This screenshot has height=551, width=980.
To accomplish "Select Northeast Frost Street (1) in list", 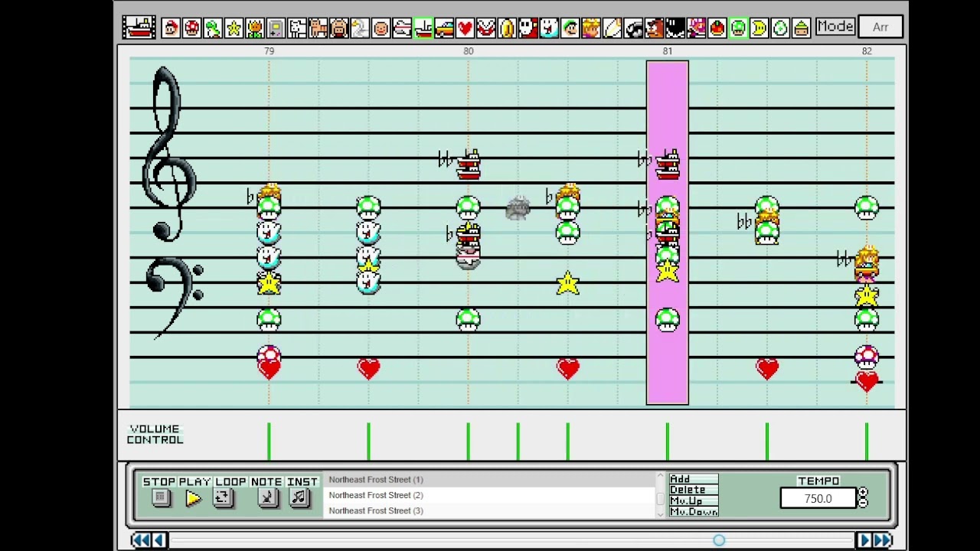I will pos(490,480).
